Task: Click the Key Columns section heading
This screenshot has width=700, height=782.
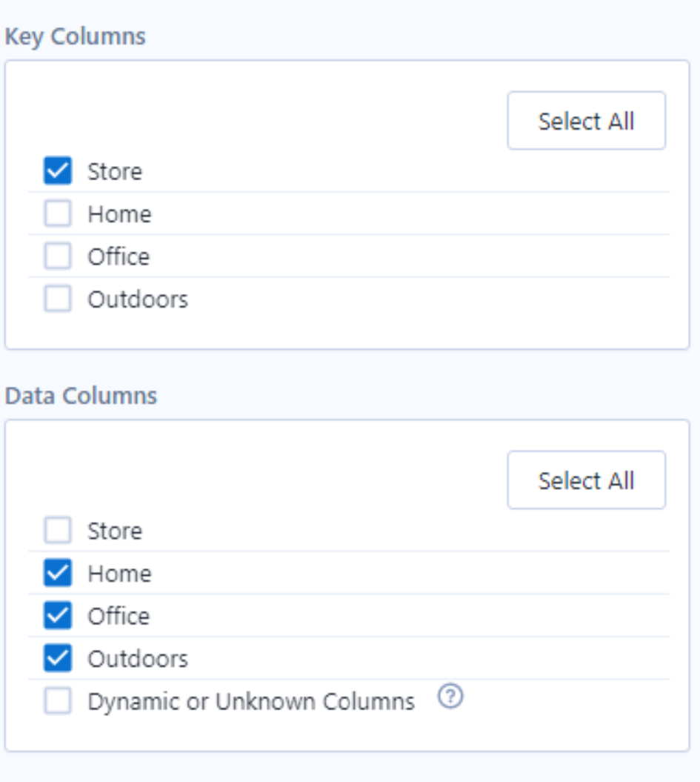Action: pyautogui.click(x=76, y=36)
